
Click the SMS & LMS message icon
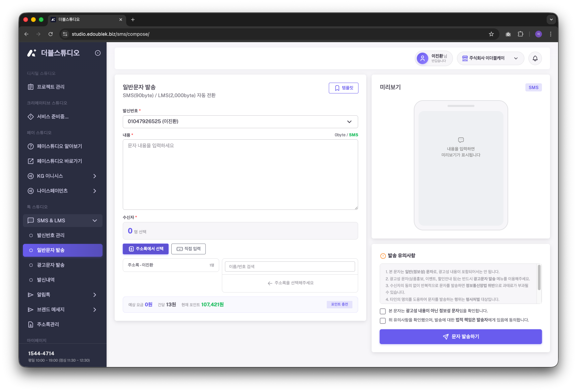(31, 221)
